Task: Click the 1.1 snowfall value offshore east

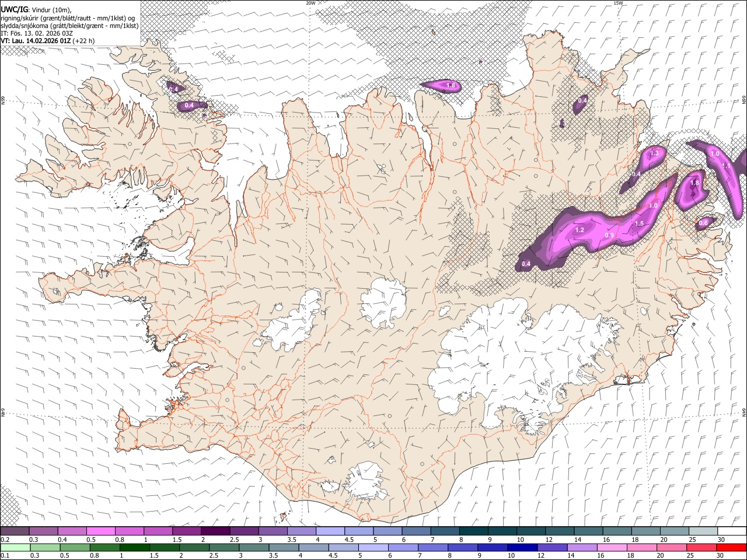Action: pos(727,166)
